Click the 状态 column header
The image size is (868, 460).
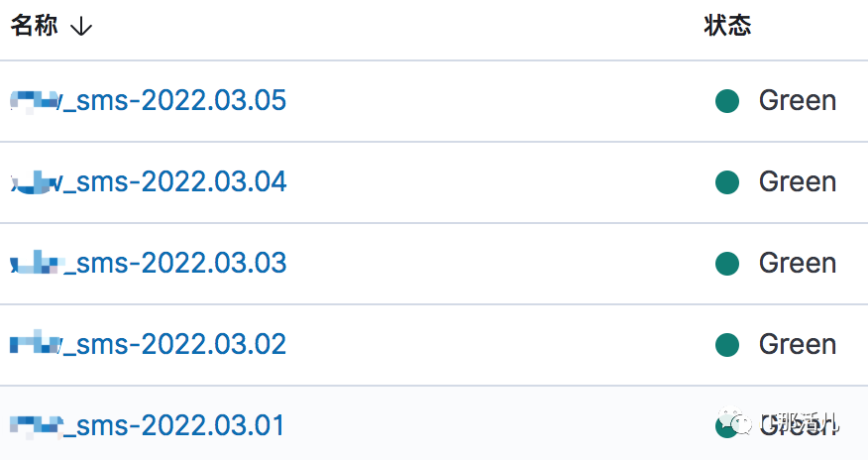tap(727, 26)
